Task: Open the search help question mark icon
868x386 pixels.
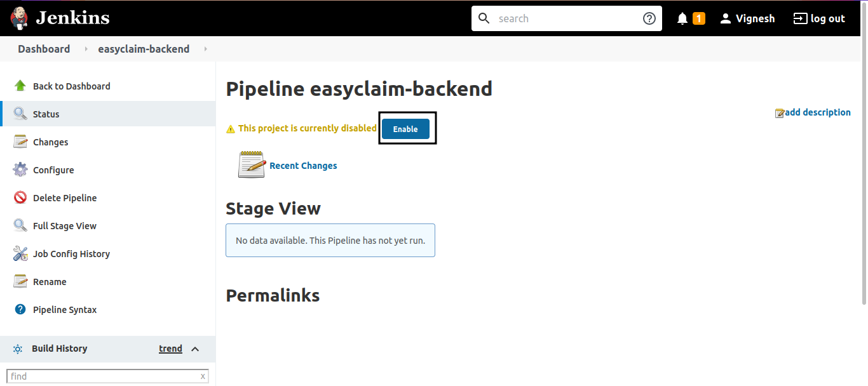Action: tap(649, 18)
